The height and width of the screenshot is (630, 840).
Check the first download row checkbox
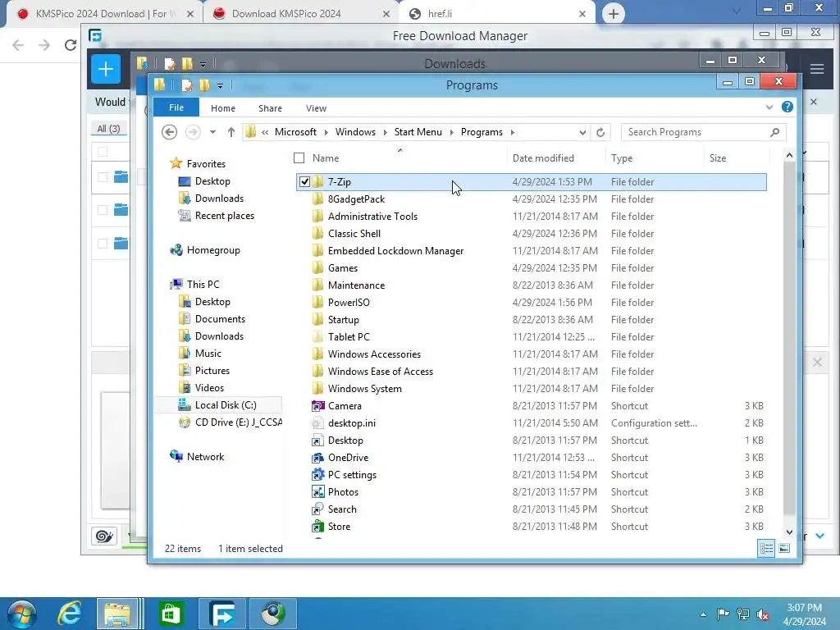[x=103, y=177]
